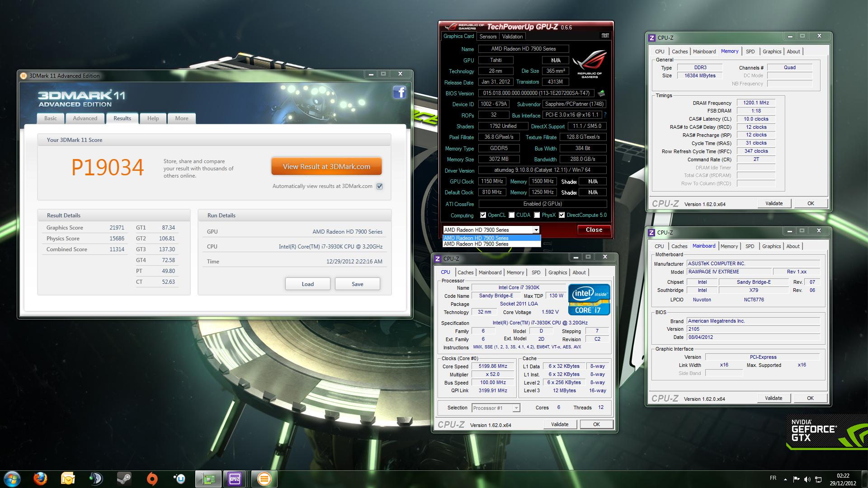The width and height of the screenshot is (868, 488).
Task: Click the 3DMark 11 title bar icon
Action: click(x=24, y=75)
